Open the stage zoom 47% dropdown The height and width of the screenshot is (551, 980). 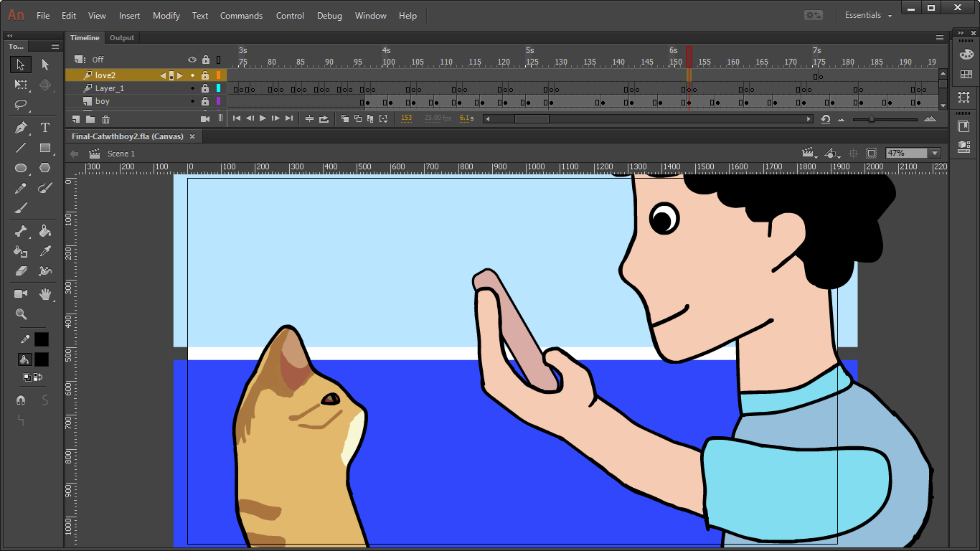[934, 154]
